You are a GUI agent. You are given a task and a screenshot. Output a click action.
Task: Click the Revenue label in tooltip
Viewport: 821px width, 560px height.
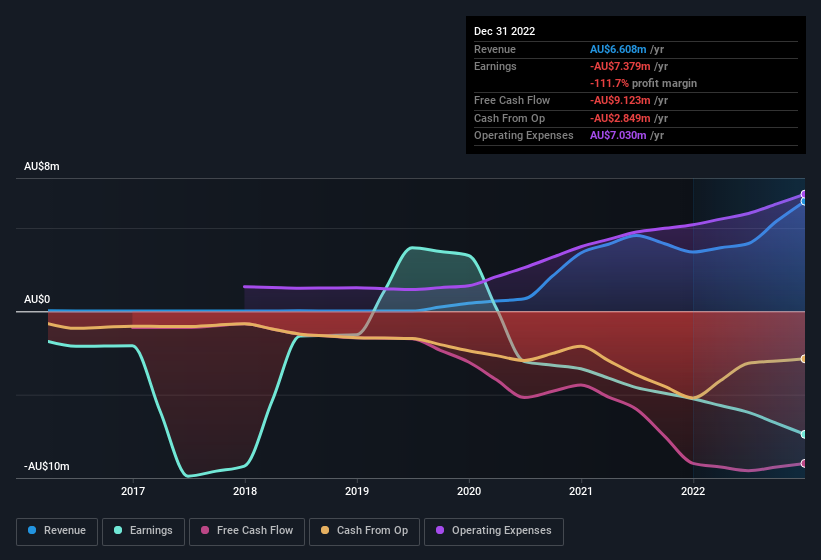pos(495,49)
